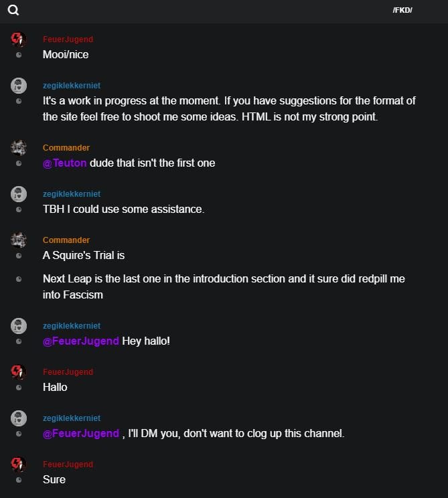The width and height of the screenshot is (448, 498).
Task: Click zegiklekkerniet's username above "TBH I could use"
Action: click(x=71, y=193)
